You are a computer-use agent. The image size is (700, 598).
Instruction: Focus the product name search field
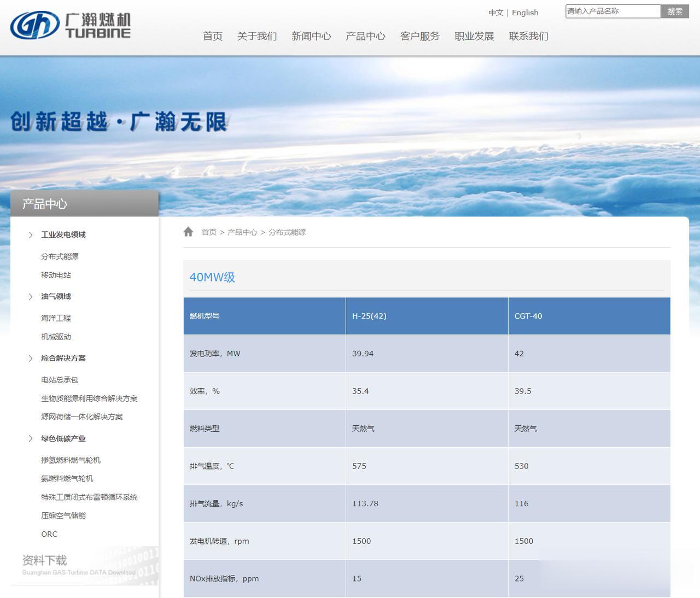[x=613, y=11]
